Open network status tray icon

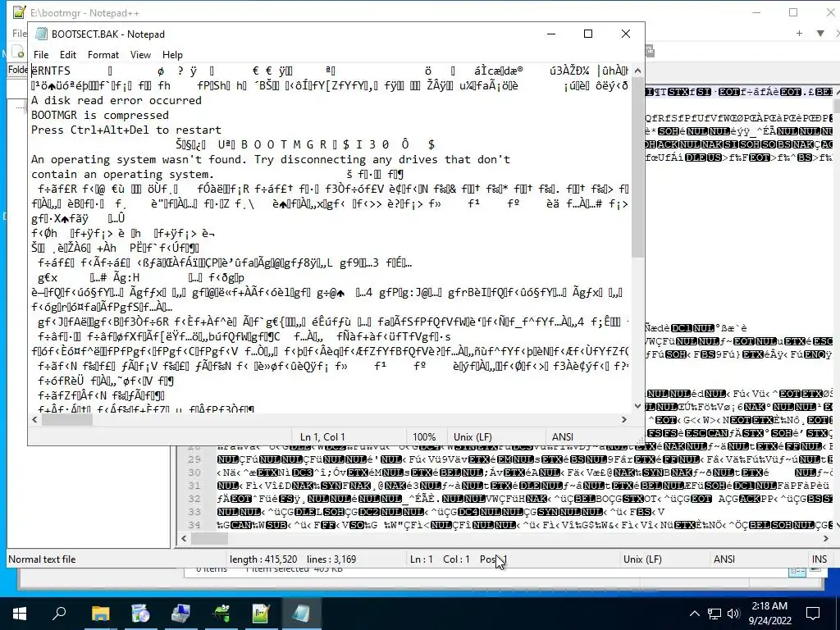click(714, 614)
